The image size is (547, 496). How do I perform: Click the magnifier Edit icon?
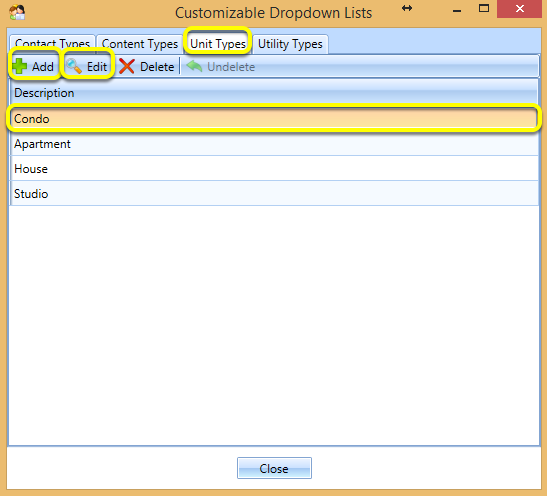[74, 66]
